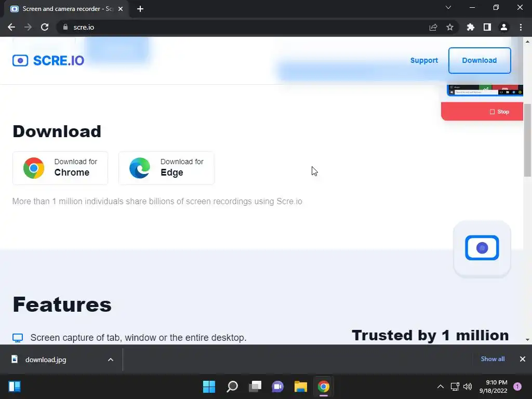Open Chrome three-dot menu
The image size is (532, 399).
click(x=521, y=27)
